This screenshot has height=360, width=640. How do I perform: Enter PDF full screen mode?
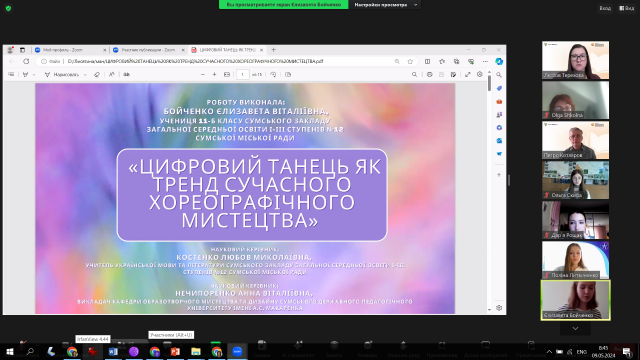click(468, 75)
